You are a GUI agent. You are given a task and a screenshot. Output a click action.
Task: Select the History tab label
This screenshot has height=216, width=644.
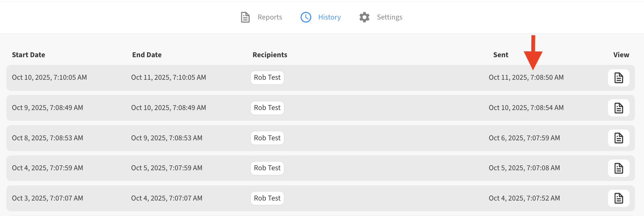(x=329, y=17)
